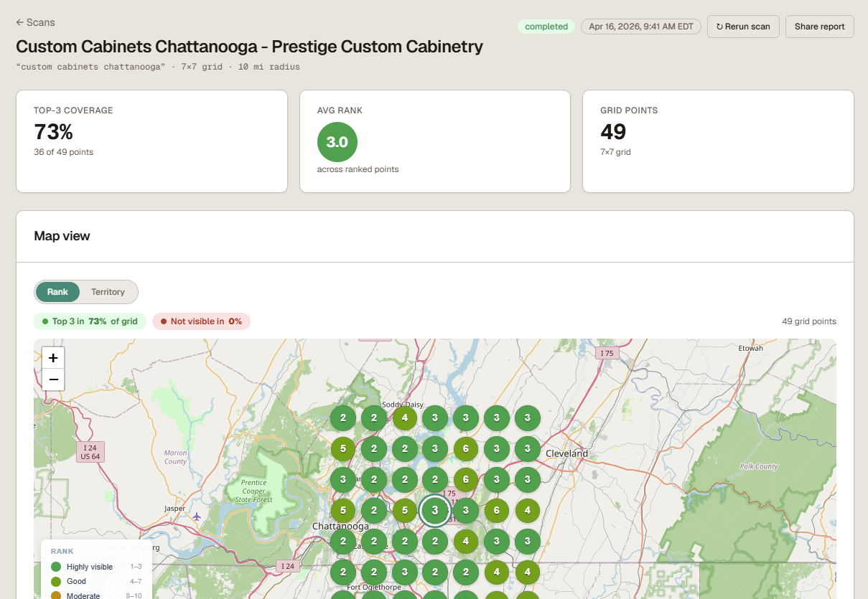Click the Map view heading
This screenshot has width=868, height=599.
(x=62, y=236)
